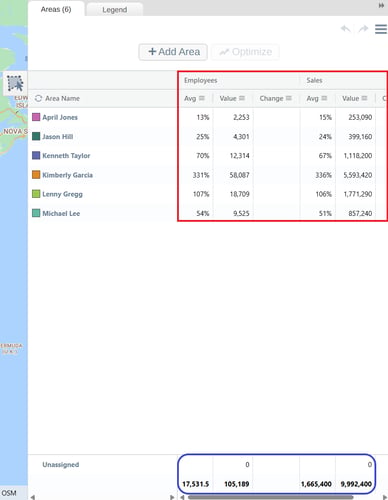Click sales value 5,593,420 cell
This screenshot has width=388, height=500.
(358, 175)
